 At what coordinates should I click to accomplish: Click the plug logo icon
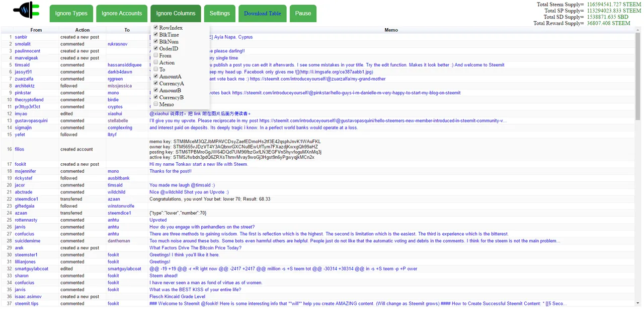pos(26,10)
